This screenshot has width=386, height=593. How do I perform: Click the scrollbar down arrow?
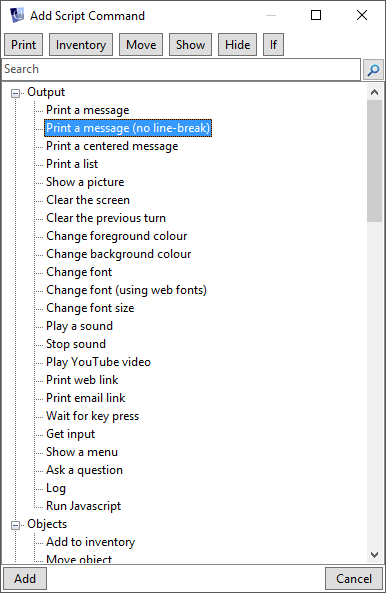click(x=374, y=555)
